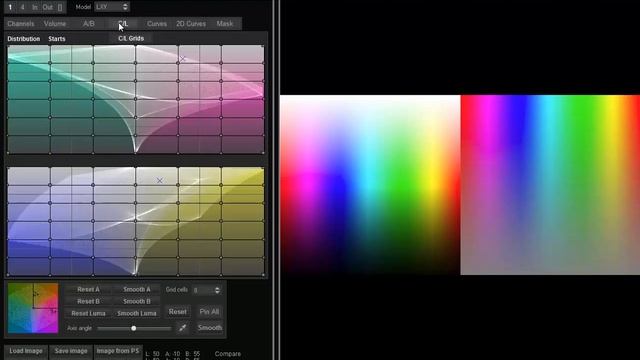Select single view mode '1'

click(x=10, y=7)
